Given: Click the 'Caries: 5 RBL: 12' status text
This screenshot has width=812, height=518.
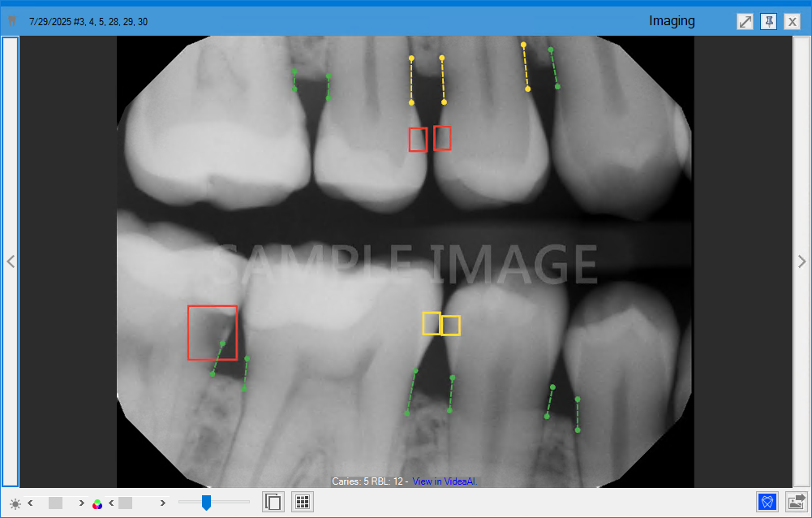Looking at the screenshot, I should 367,481.
